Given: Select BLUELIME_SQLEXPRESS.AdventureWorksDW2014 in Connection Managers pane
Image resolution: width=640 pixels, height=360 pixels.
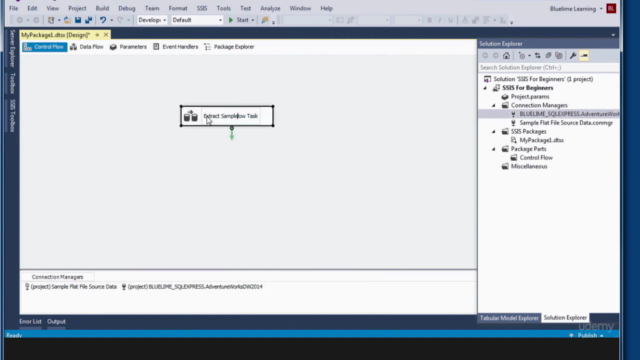Looking at the screenshot, I should tap(192, 287).
